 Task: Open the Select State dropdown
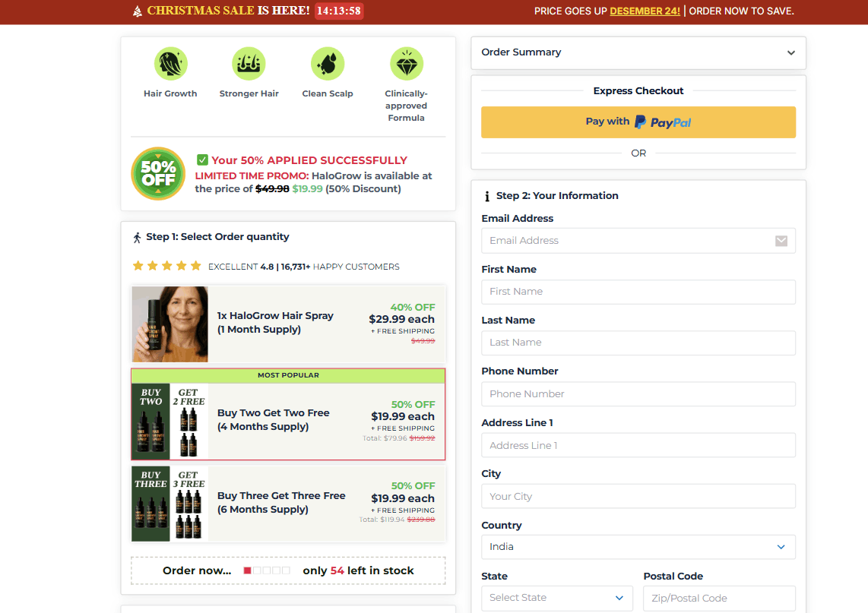point(556,598)
